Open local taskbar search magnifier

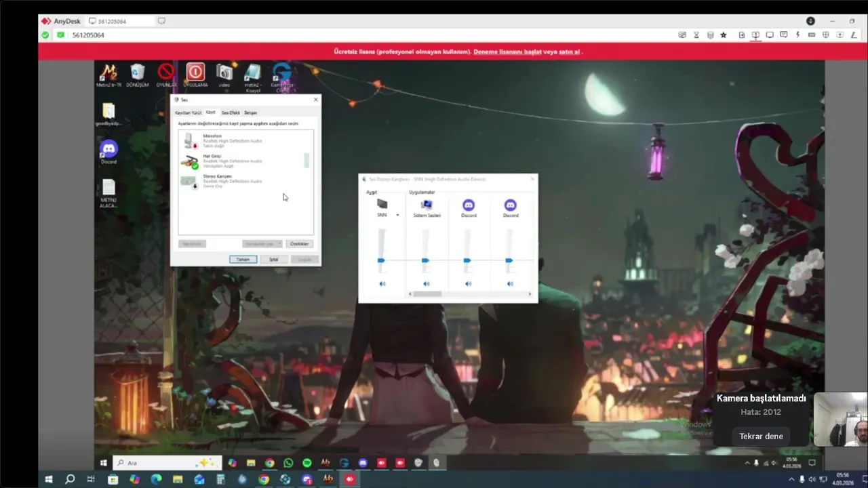pyautogui.click(x=70, y=479)
